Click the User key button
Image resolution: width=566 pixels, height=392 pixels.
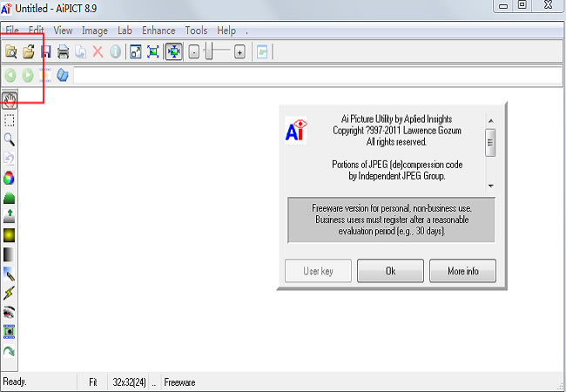[318, 271]
